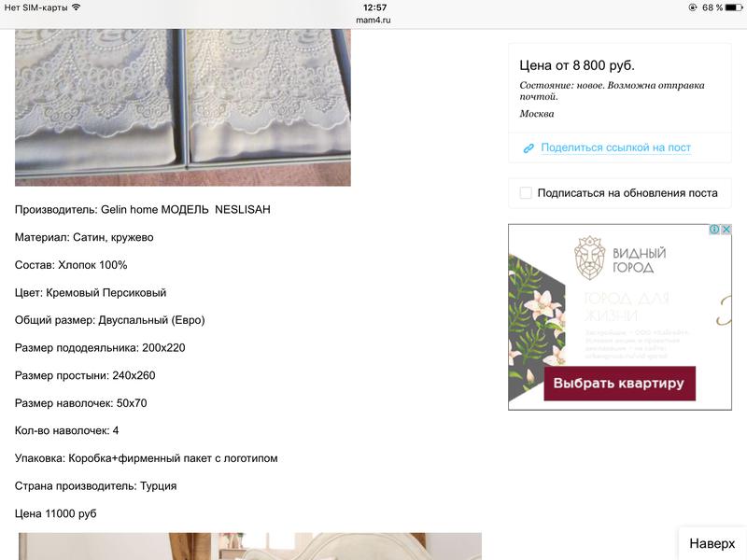Open the ad info icon

pyautogui.click(x=714, y=229)
